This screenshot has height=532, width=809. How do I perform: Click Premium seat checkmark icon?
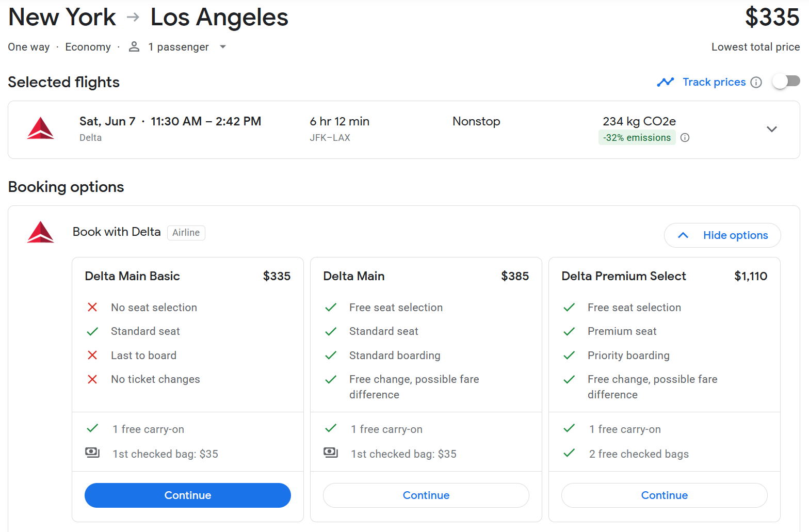[569, 331]
